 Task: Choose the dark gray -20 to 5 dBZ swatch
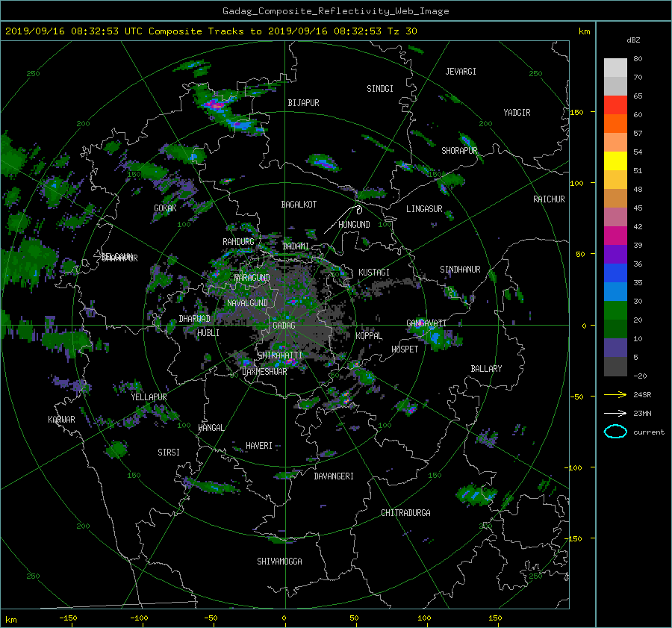pos(615,367)
